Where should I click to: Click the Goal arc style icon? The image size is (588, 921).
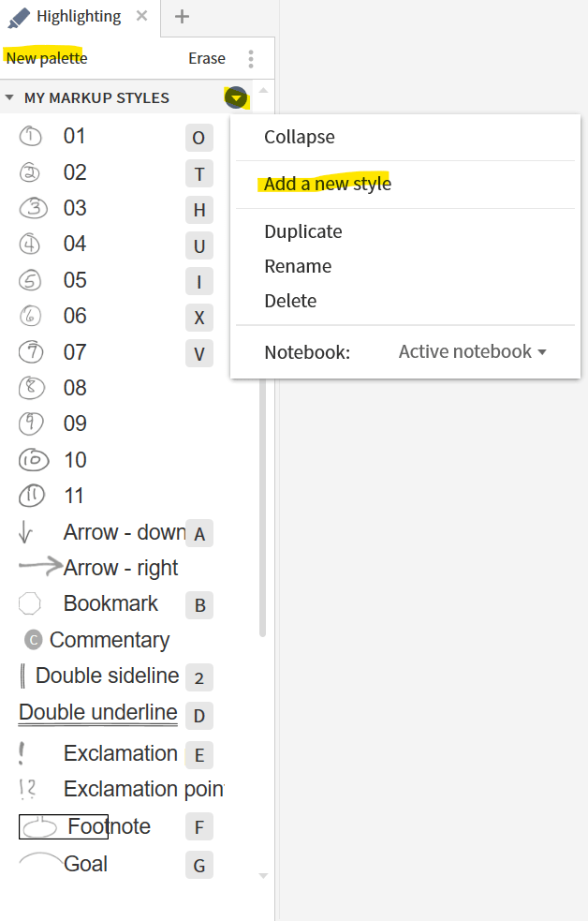point(40,860)
